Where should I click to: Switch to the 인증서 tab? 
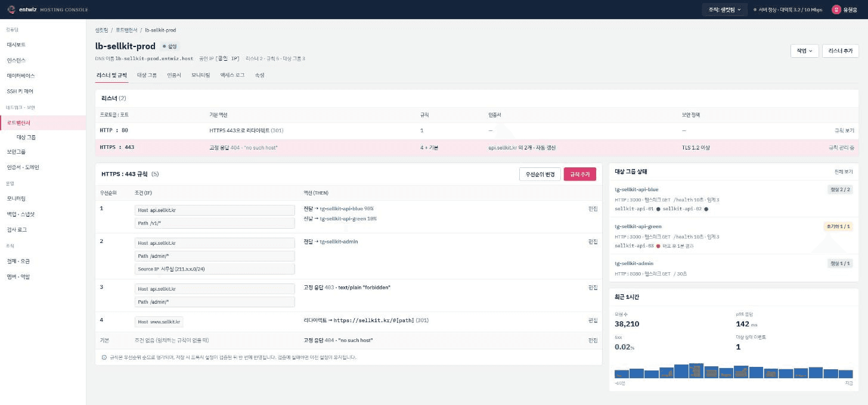pyautogui.click(x=174, y=76)
